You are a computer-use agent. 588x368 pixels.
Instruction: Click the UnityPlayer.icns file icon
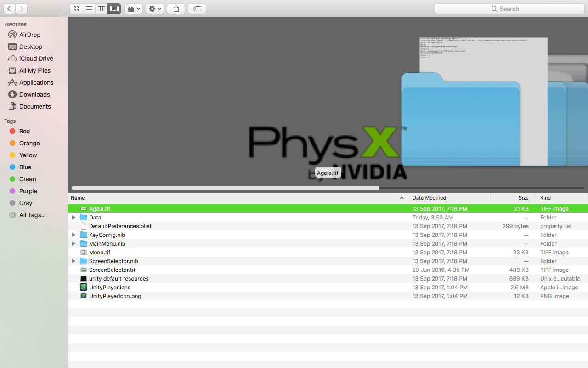click(84, 287)
